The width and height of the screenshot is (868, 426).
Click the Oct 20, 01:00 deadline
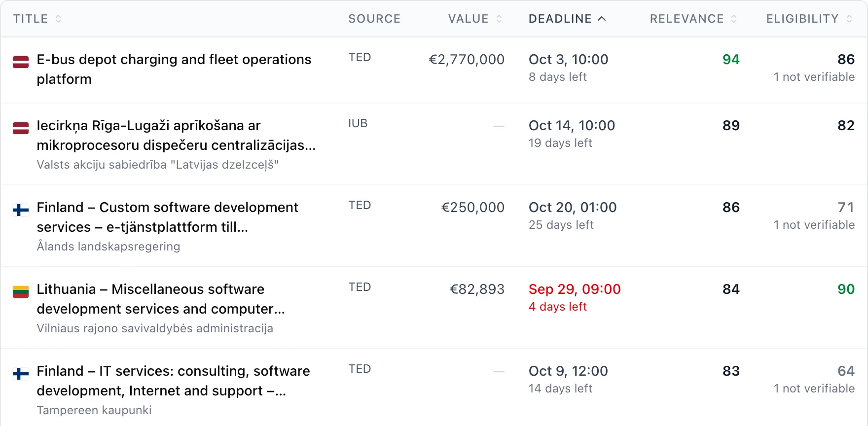[573, 208]
